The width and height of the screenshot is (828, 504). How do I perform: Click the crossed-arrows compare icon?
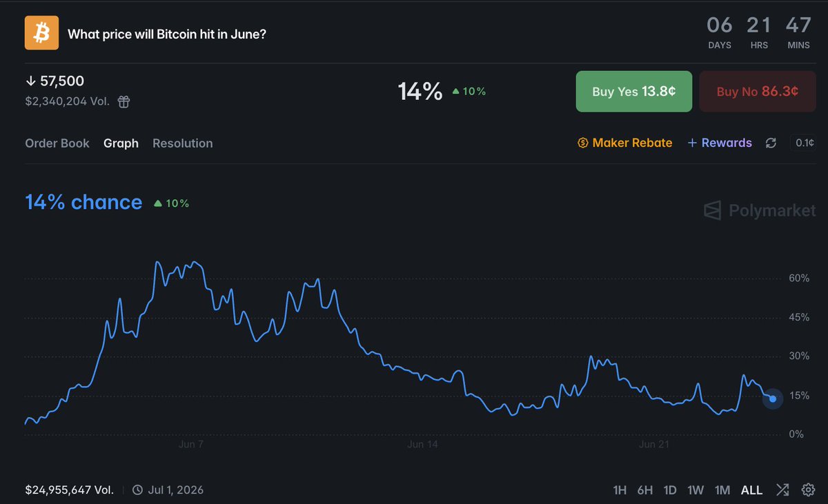pyautogui.click(x=782, y=490)
